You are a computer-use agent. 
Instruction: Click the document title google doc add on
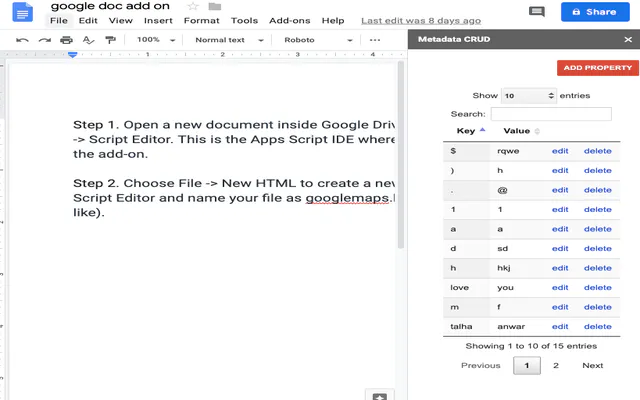(110, 6)
